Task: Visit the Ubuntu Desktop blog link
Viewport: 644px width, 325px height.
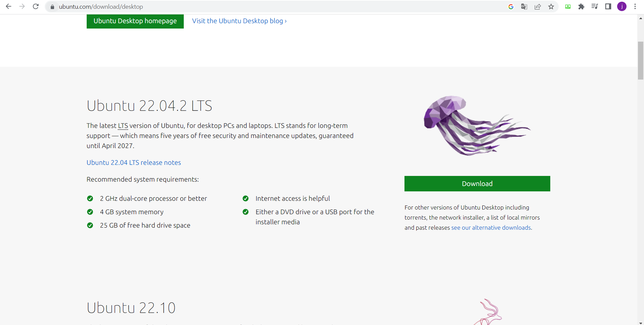Action: click(x=239, y=21)
